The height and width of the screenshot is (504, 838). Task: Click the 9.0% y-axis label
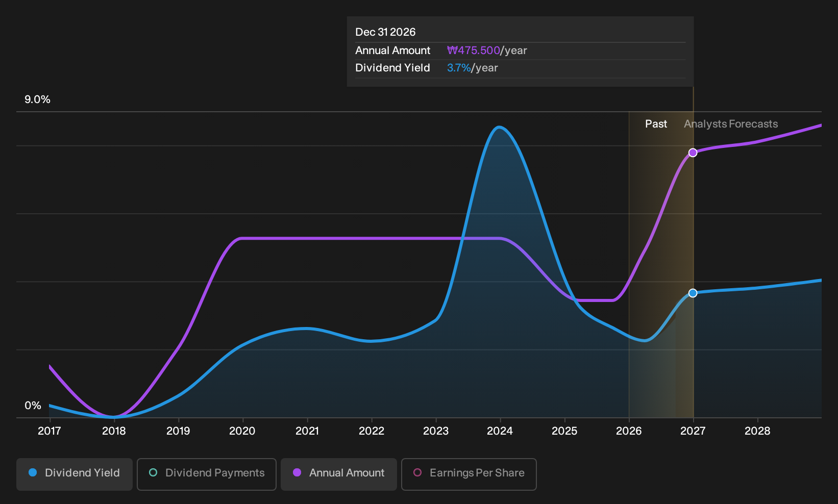[x=37, y=99]
